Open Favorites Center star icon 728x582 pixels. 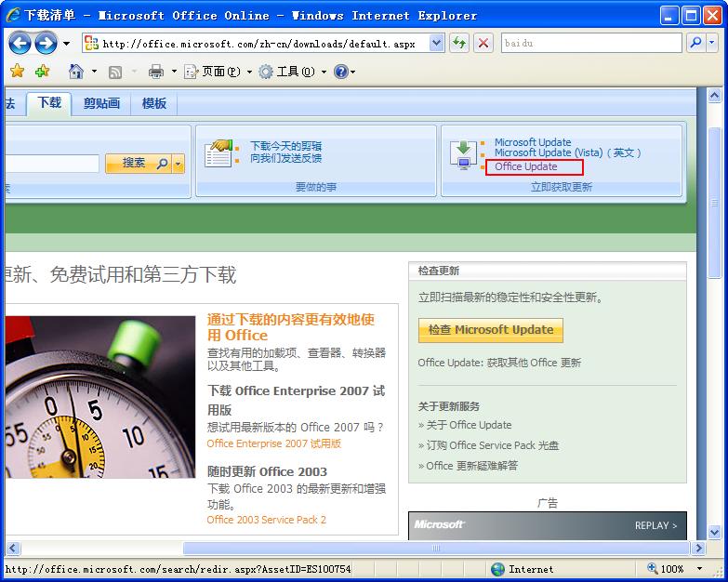point(18,71)
